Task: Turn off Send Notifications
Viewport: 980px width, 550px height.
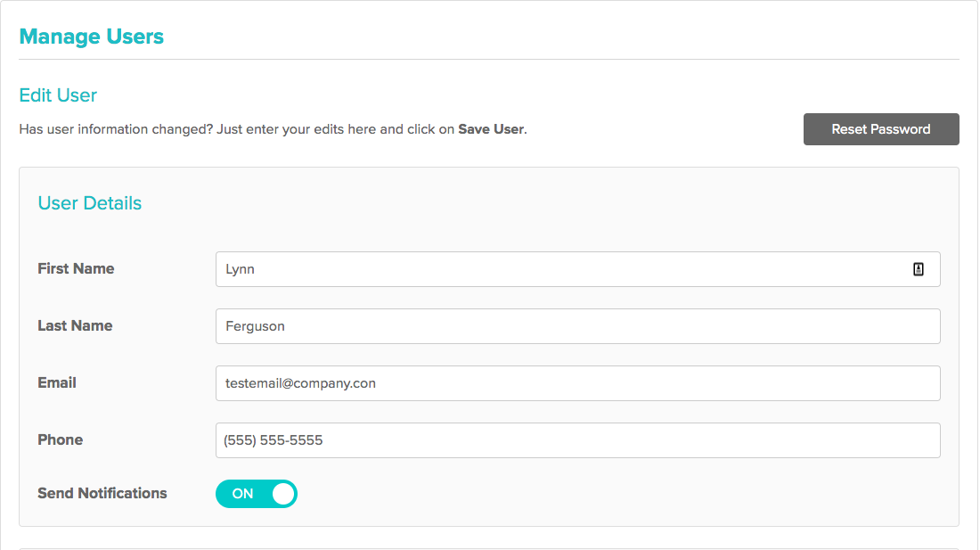Action: click(257, 493)
